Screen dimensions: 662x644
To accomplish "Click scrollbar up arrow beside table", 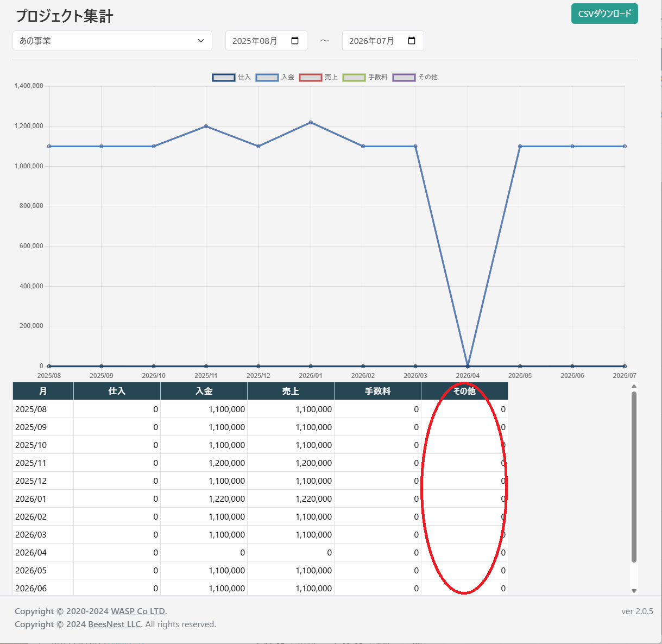I will point(634,386).
